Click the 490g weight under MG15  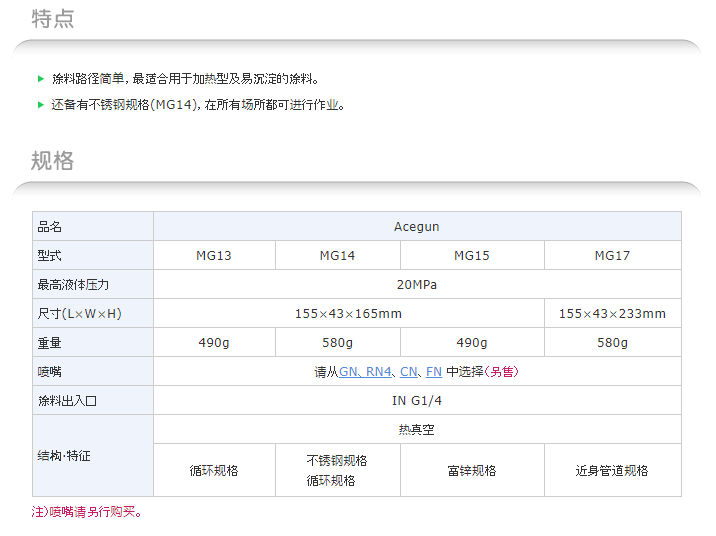click(x=472, y=342)
